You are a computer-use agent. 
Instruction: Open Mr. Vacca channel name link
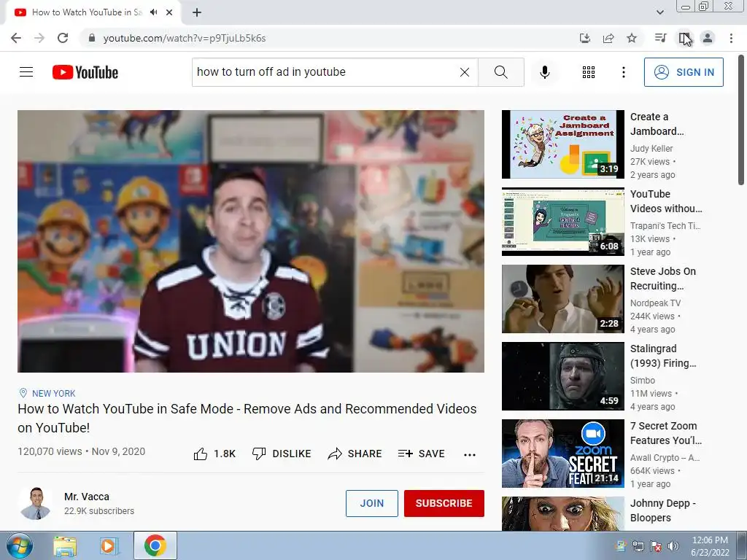click(87, 497)
